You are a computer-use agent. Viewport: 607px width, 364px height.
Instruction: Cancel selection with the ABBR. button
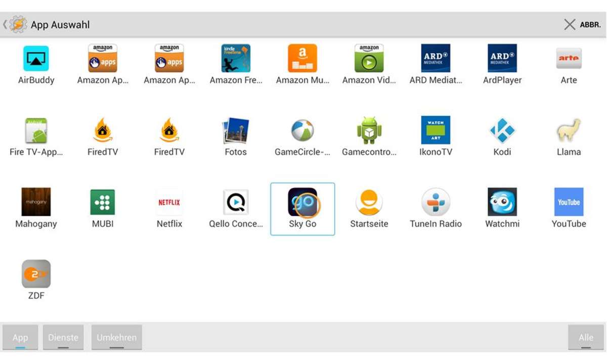coord(582,24)
